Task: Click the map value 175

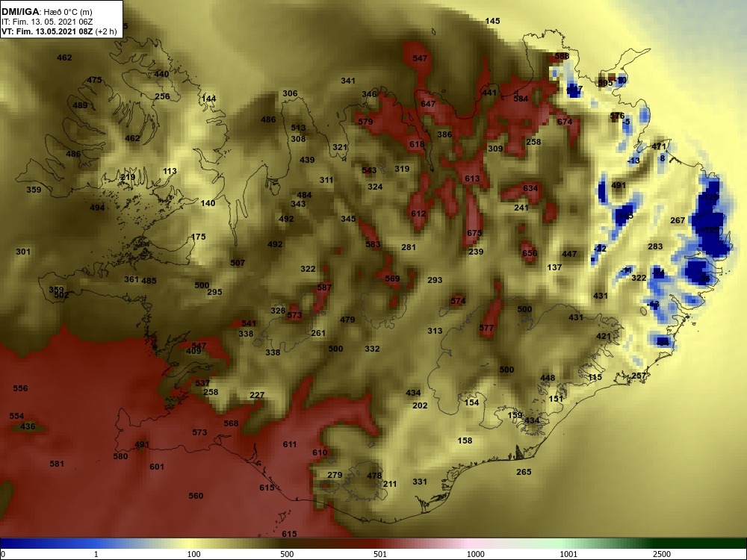Action: (198, 237)
